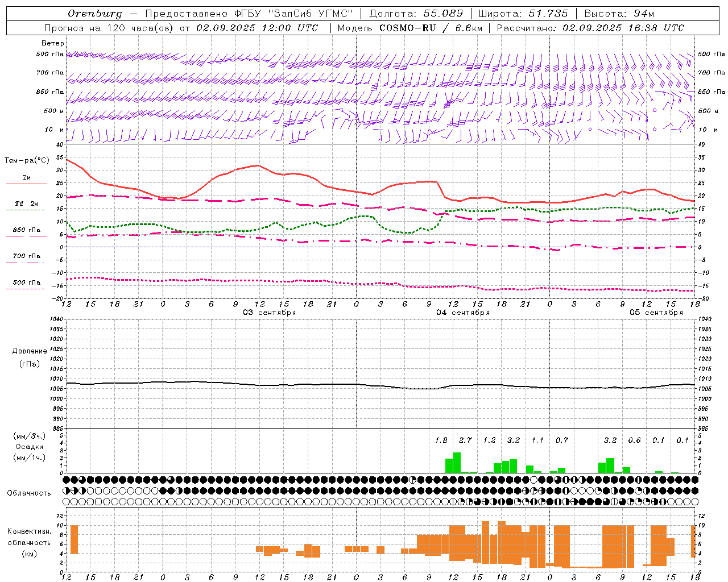Select the 'Модель COSMO-RU / 6.6км' model label
The height and width of the screenshot is (582, 728).
(410, 28)
